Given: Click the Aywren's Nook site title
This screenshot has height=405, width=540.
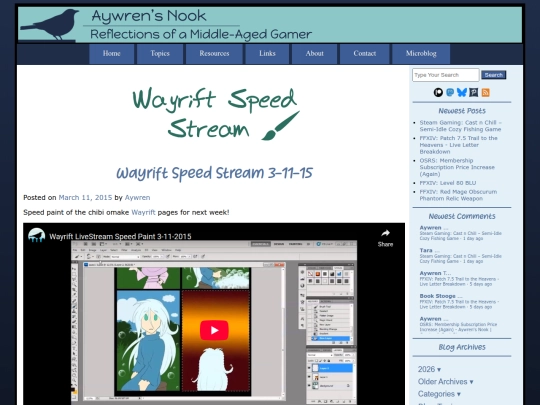Looking at the screenshot, I should click(x=149, y=16).
